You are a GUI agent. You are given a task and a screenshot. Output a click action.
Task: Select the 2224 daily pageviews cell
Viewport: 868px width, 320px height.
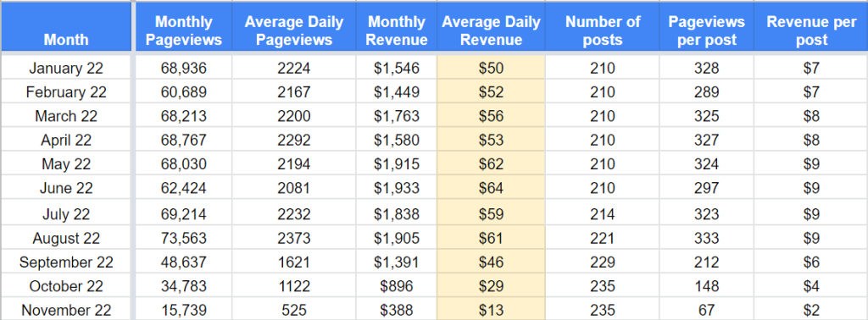coord(294,69)
